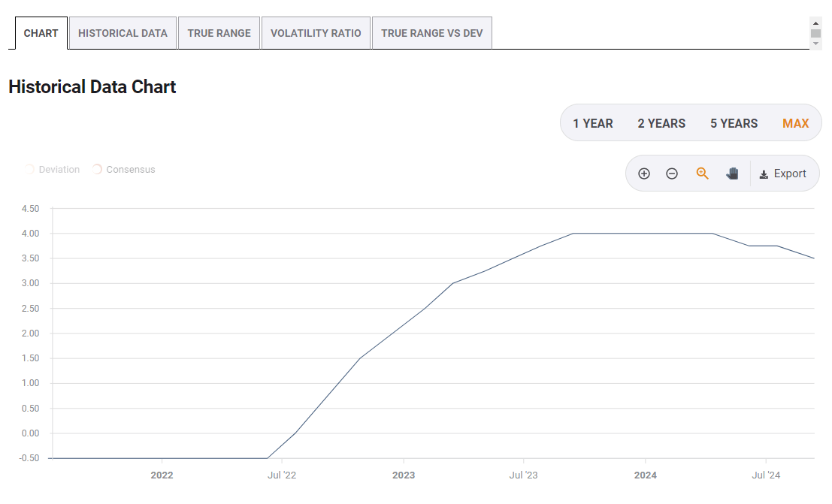
Task: Click the chart line's 4.00 plateau near 2024
Action: 645,234
